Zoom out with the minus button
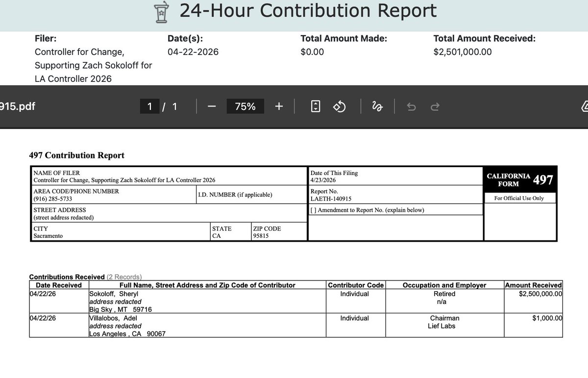Viewport: 588px width, 378px height. click(212, 106)
